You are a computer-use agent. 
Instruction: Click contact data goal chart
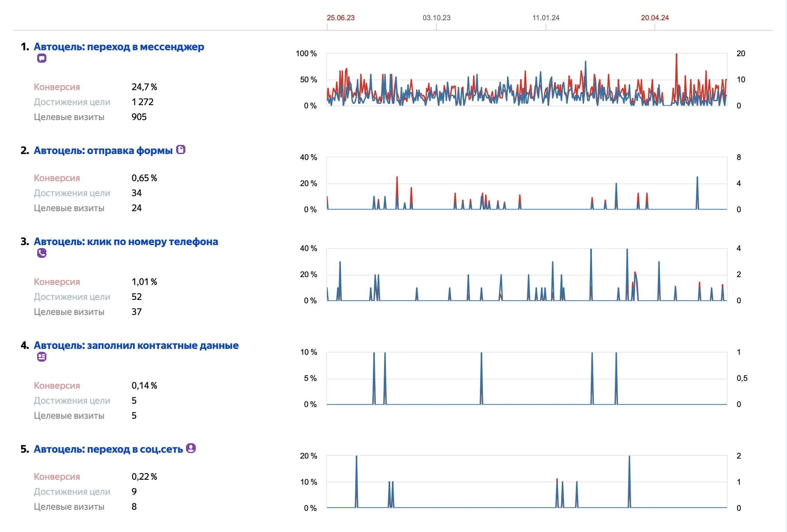[527, 378]
